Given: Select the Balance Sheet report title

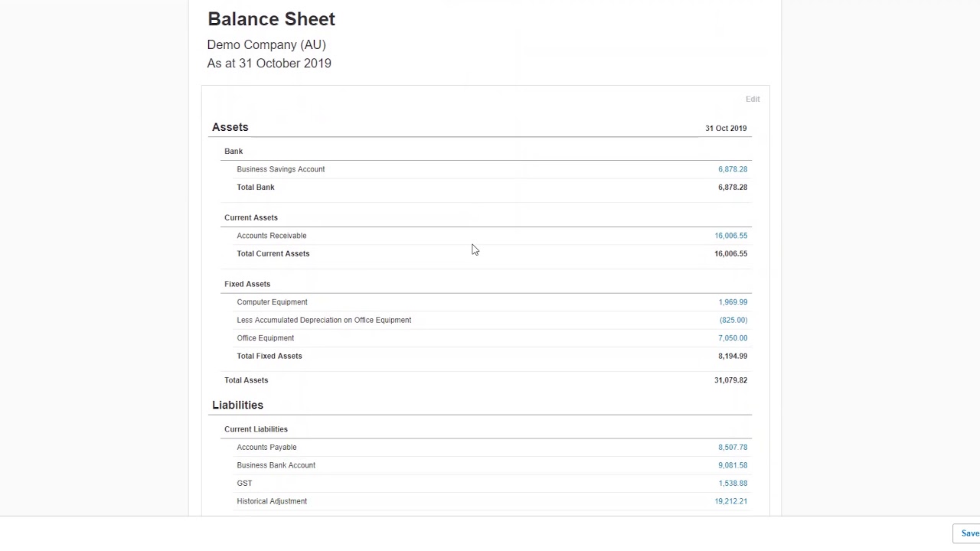Looking at the screenshot, I should pyautogui.click(x=271, y=19).
